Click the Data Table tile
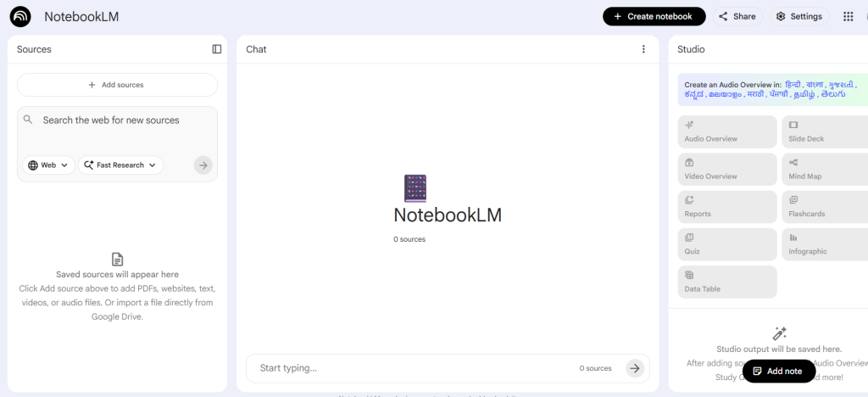 click(x=727, y=282)
